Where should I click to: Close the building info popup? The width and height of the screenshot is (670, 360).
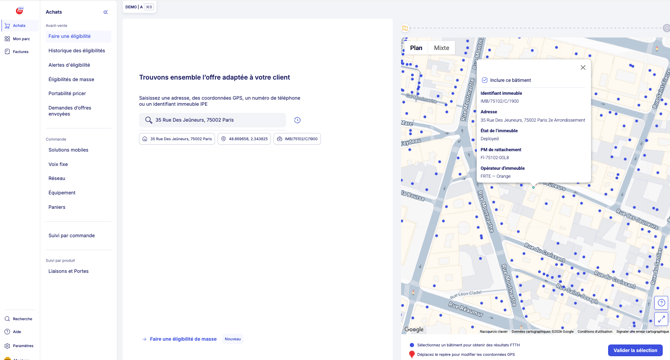583,67
